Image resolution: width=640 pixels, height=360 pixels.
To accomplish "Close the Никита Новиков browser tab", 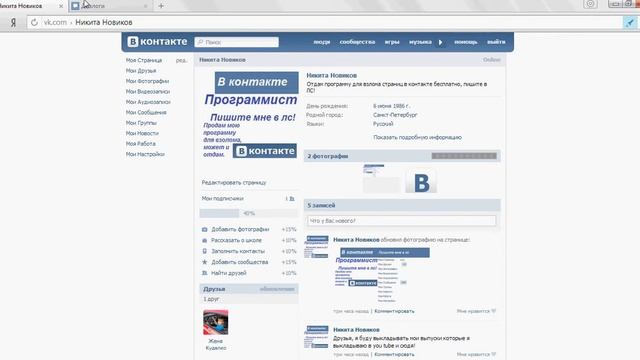I will 61,6.
